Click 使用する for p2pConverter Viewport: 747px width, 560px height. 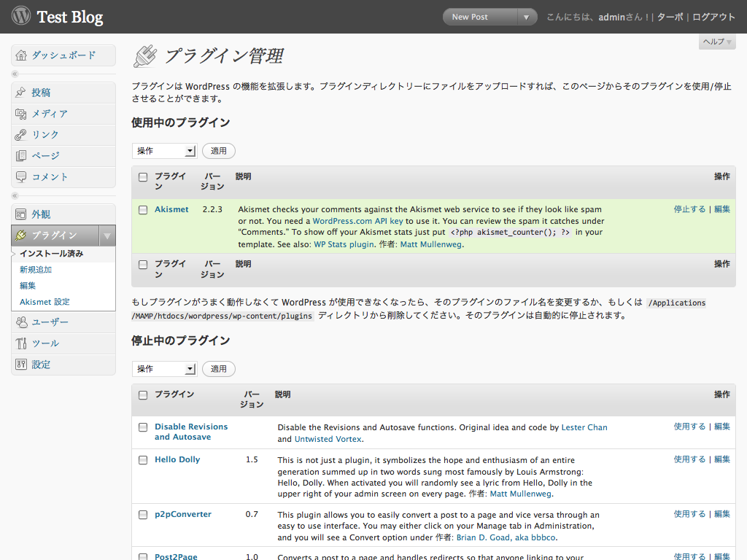pyautogui.click(x=689, y=514)
